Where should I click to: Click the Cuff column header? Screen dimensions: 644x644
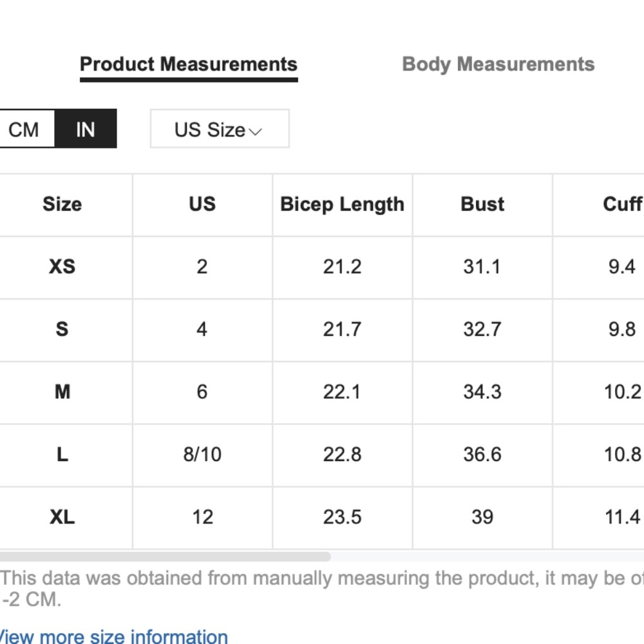tap(622, 204)
